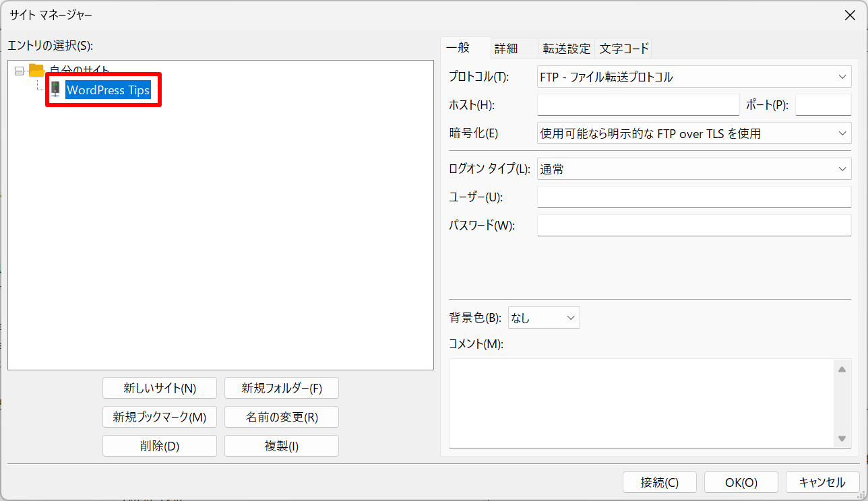The image size is (868, 501).
Task: Click the yellow folder icon in site tree
Action: 36,70
